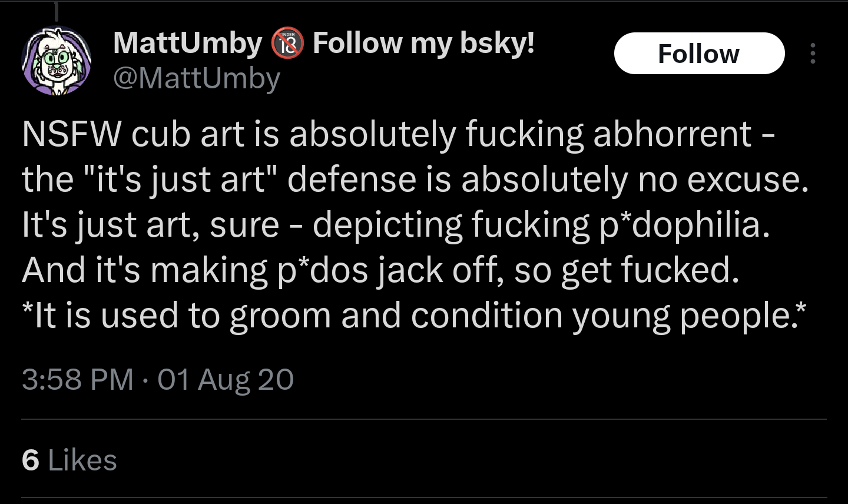Click the divider line below the timestamp
The image size is (848, 504).
coord(424,419)
